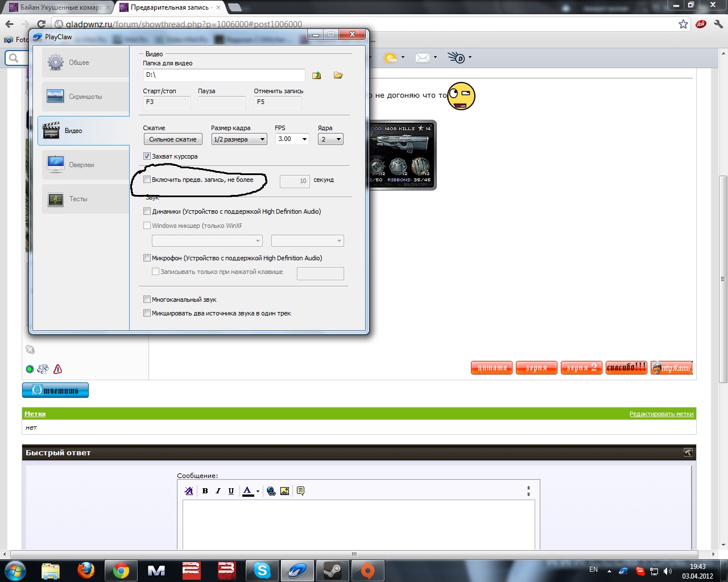
Task: Uncheck the Захват курсора checkbox
Action: tap(147, 156)
